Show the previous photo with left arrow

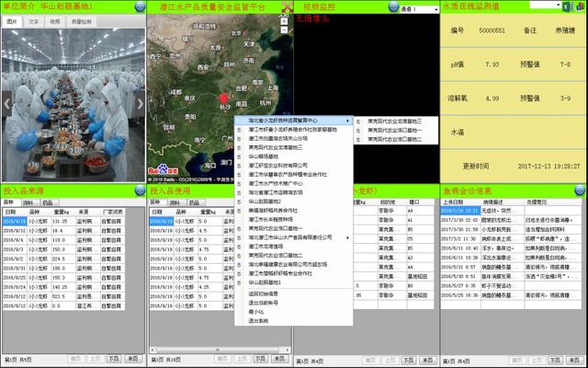7,104
